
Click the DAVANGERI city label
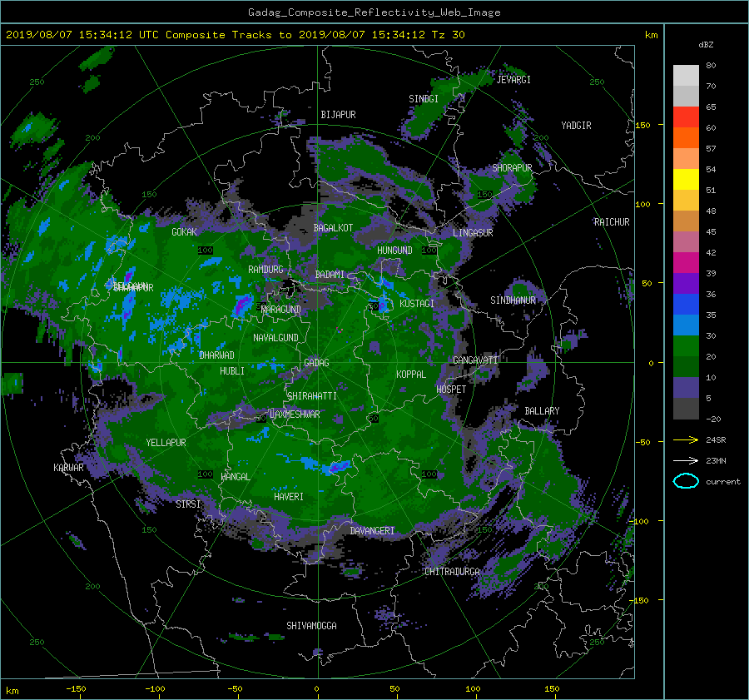(372, 531)
